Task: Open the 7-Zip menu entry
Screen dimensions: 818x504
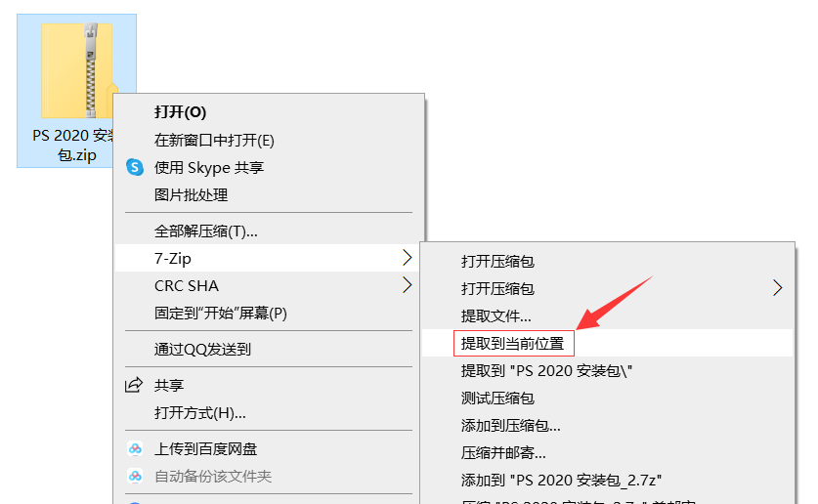Action: coord(267,258)
